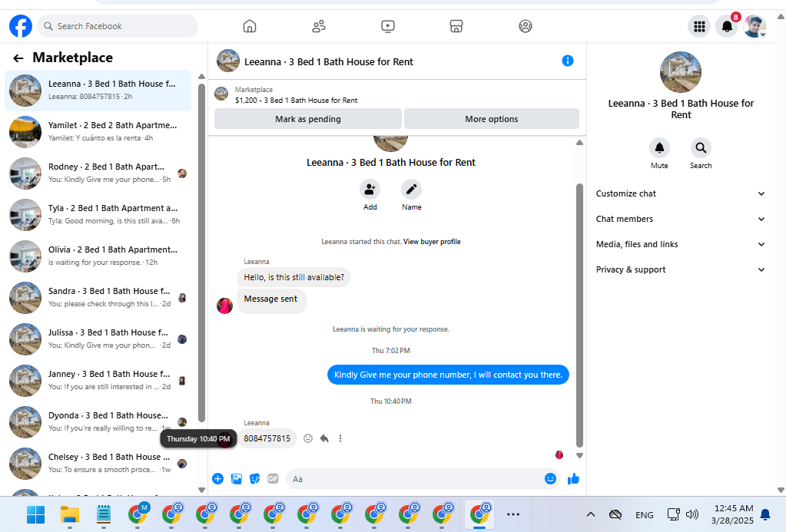Open the Friends icon in top navigation
786x532 pixels.
click(319, 26)
